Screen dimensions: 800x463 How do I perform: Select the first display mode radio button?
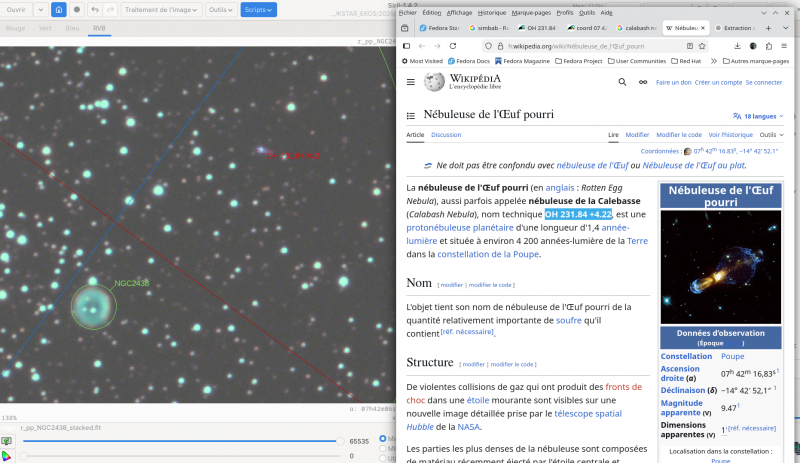click(x=382, y=438)
